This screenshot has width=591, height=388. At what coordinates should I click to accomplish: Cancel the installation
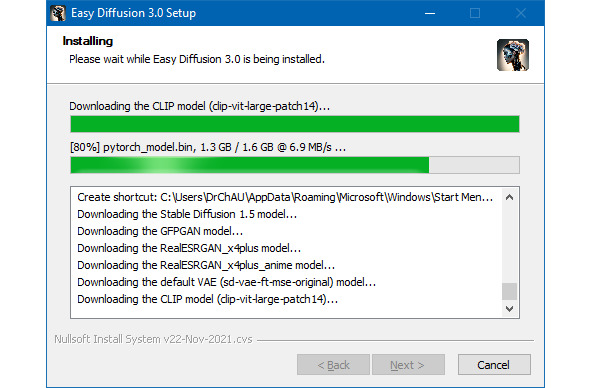click(494, 365)
